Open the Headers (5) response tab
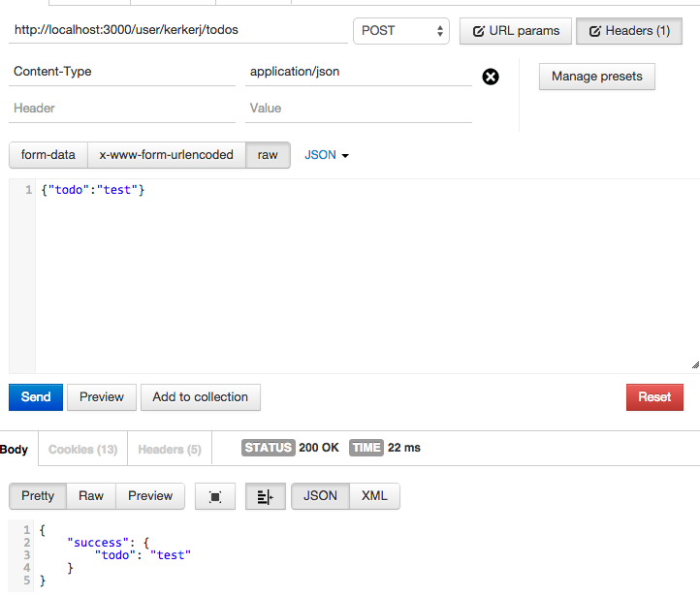Image resolution: width=700 pixels, height=596 pixels. 170,450
